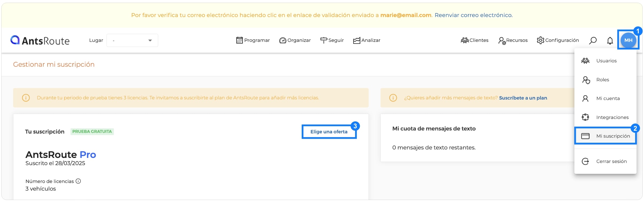The height and width of the screenshot is (203, 644).
Task: Click info icon in trial licenses banner
Action: [26, 98]
